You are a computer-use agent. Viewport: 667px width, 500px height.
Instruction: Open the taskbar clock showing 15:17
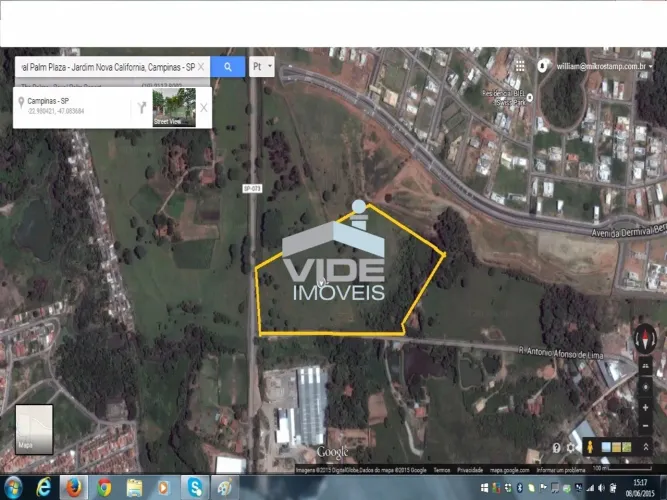click(x=640, y=488)
